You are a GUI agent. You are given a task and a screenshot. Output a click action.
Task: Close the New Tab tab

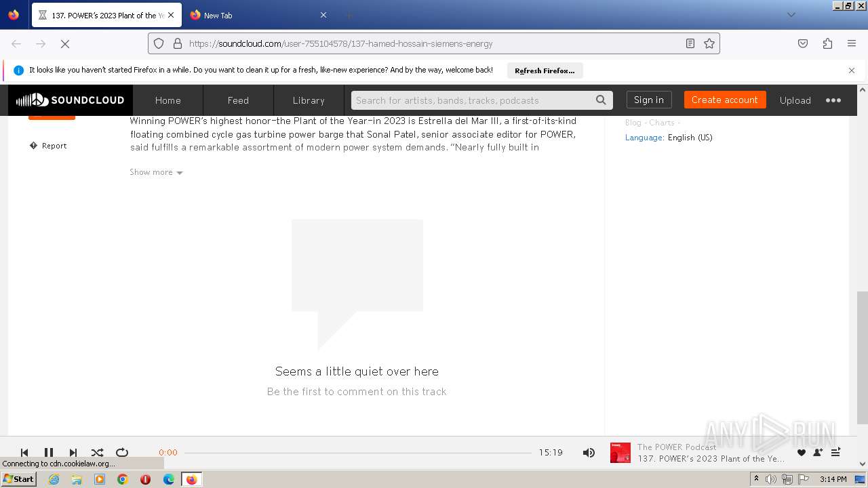pos(323,15)
